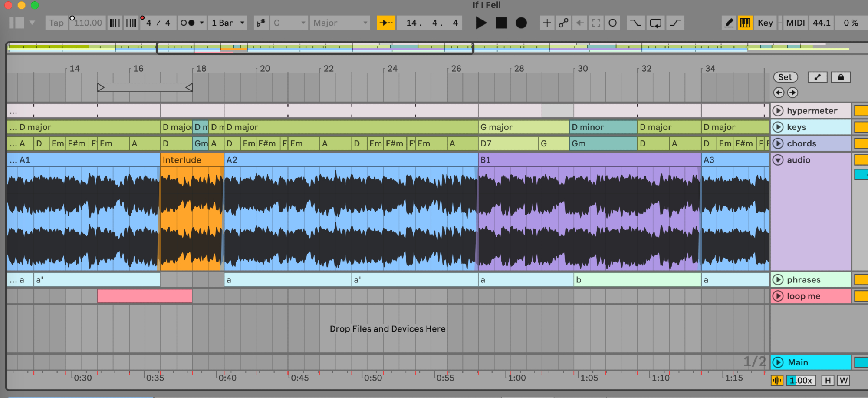Toggle computer MIDI keyboard icon

point(745,23)
